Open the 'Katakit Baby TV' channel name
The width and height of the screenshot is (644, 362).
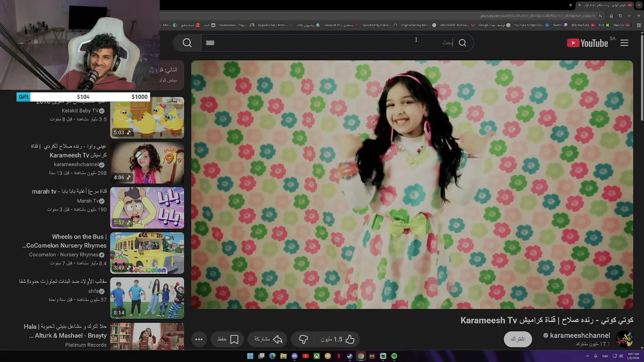click(x=79, y=111)
